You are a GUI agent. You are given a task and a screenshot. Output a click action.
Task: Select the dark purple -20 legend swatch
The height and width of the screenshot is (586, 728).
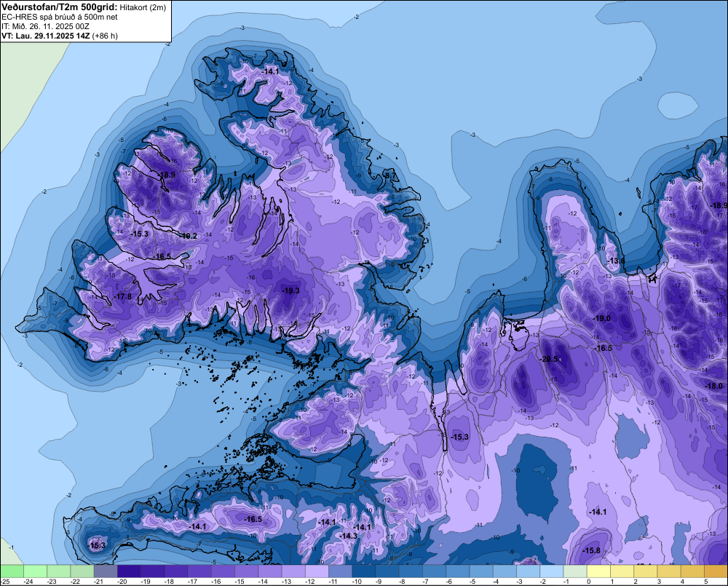tap(129, 571)
